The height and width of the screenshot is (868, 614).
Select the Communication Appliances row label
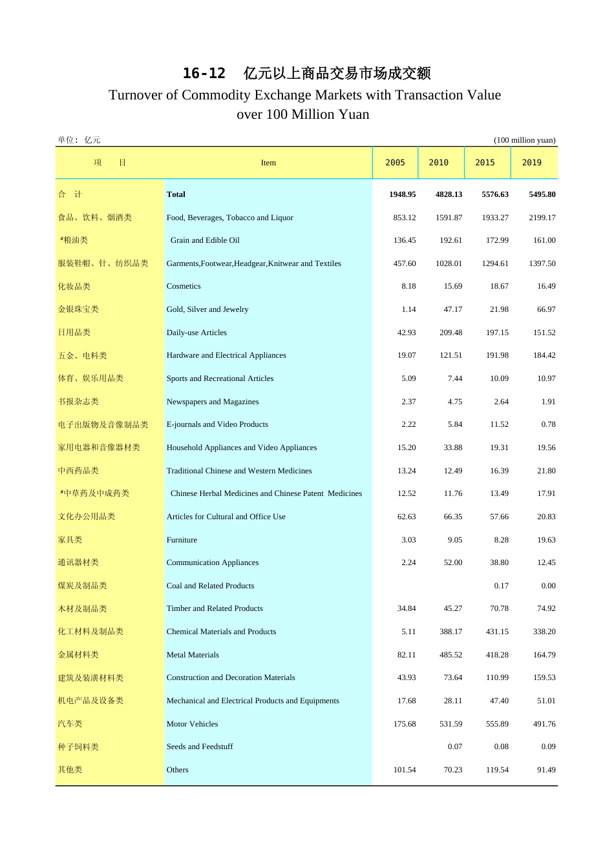click(213, 563)
